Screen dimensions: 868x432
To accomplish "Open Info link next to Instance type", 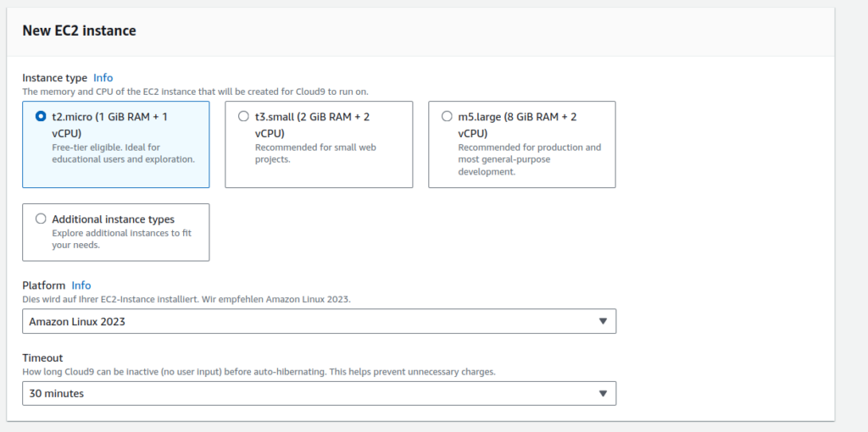I will click(x=103, y=78).
